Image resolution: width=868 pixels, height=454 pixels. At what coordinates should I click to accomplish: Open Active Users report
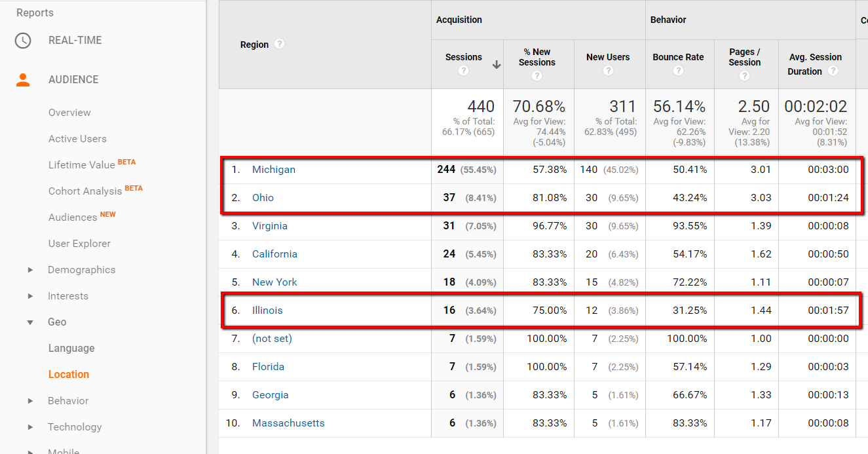tap(77, 139)
